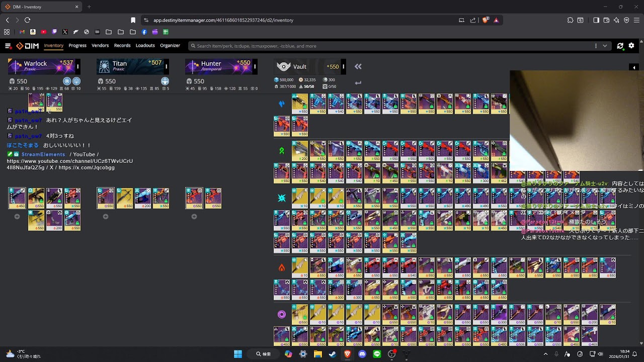Open search bar three-dot actions menu
This screenshot has width=644, height=362.
click(x=596, y=46)
